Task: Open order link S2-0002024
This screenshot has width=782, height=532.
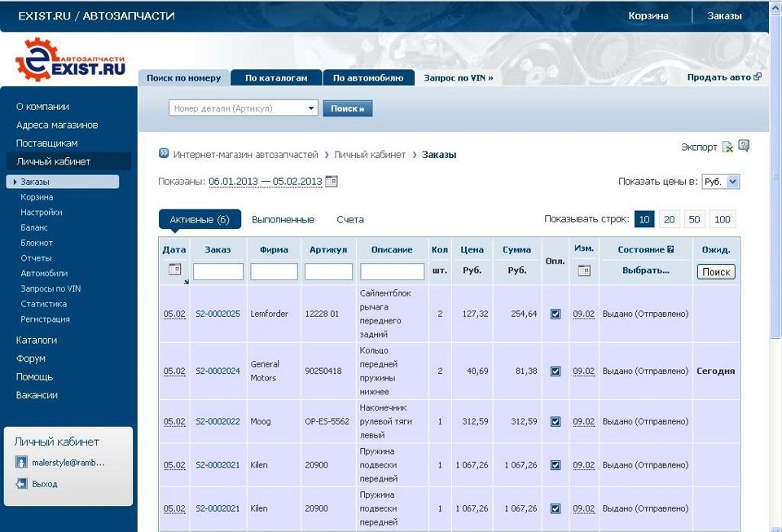Action: pyautogui.click(x=217, y=371)
